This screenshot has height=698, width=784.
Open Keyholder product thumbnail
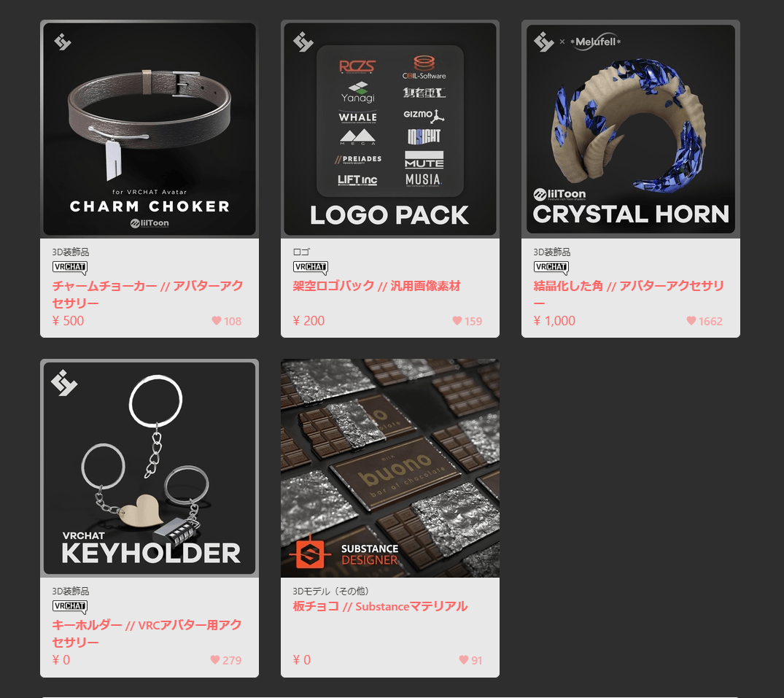150,468
